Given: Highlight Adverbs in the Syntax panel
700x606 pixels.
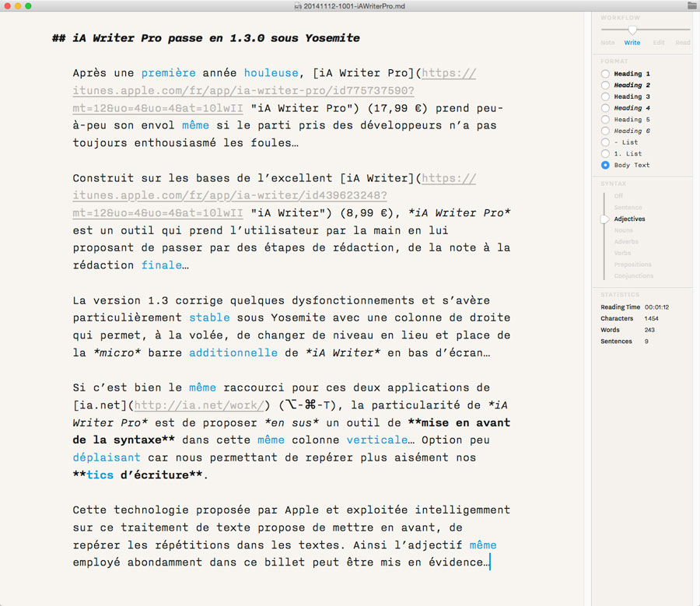Looking at the screenshot, I should coord(626,242).
